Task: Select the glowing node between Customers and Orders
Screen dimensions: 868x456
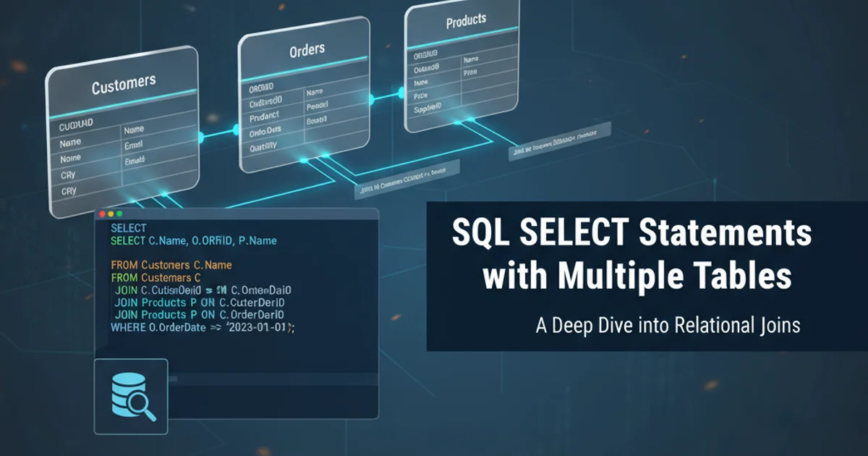Action: click(x=235, y=130)
